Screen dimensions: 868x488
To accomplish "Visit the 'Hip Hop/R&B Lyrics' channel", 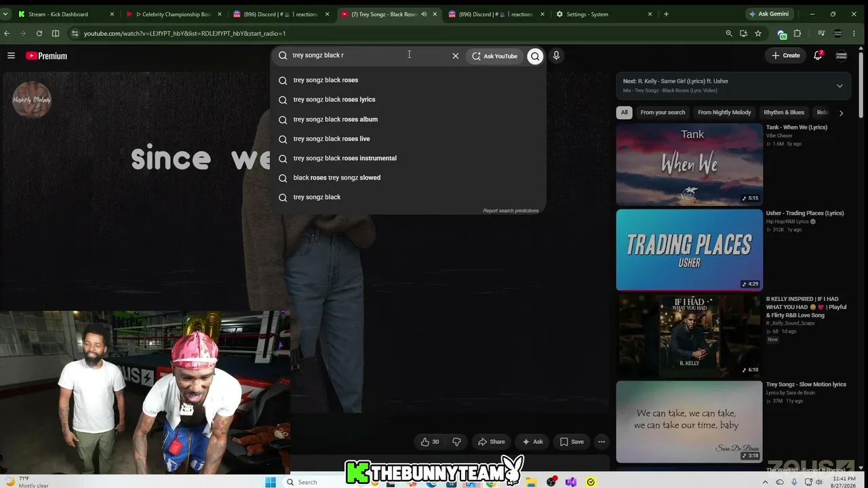I will pyautogui.click(x=788, y=222).
